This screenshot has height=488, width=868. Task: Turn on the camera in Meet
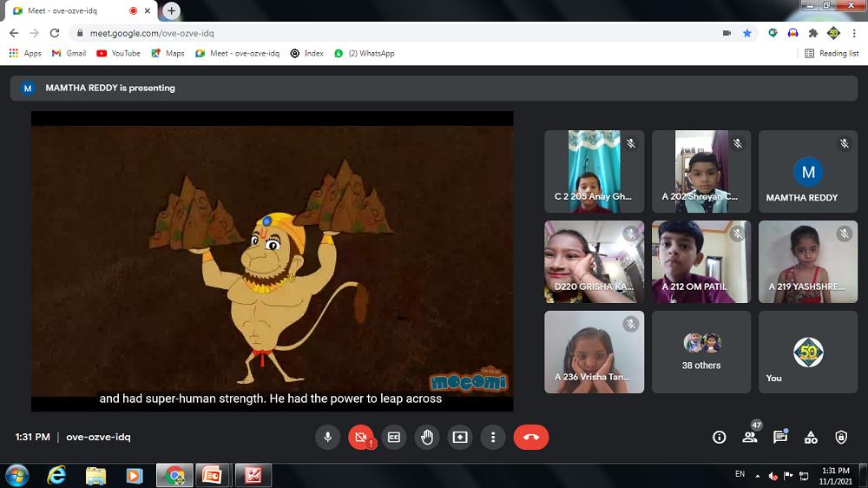360,438
